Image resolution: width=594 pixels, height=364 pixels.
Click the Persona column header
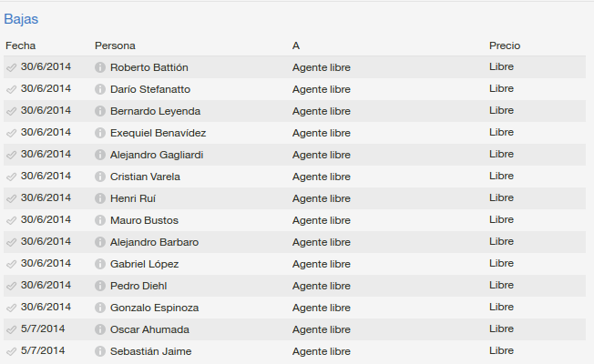115,45
